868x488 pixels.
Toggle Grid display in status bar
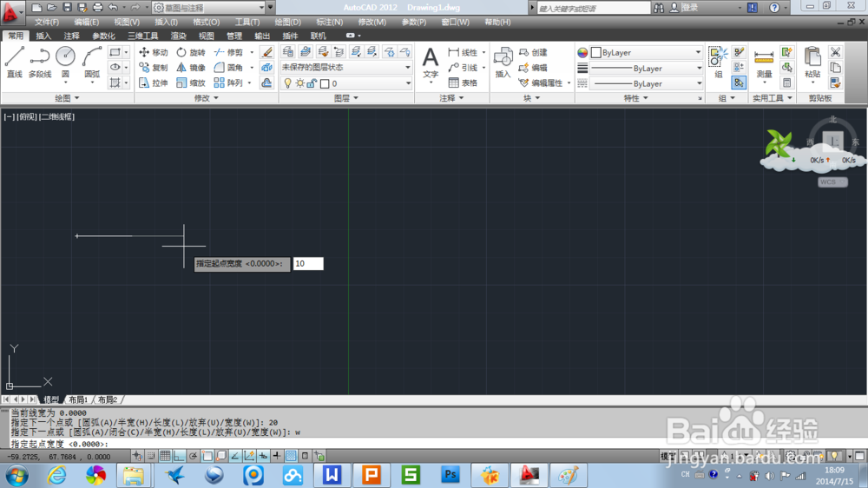(165, 456)
